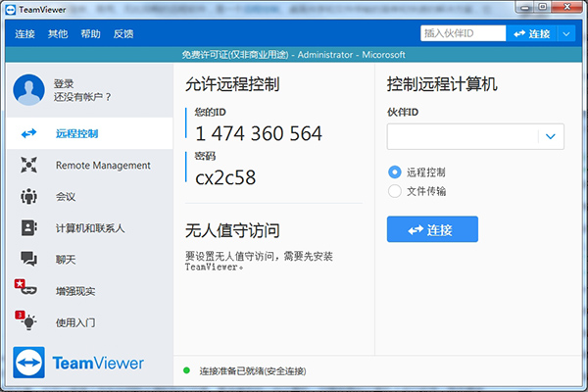Click the TeamViewer title bar app icon
The image size is (588, 392).
[11, 10]
